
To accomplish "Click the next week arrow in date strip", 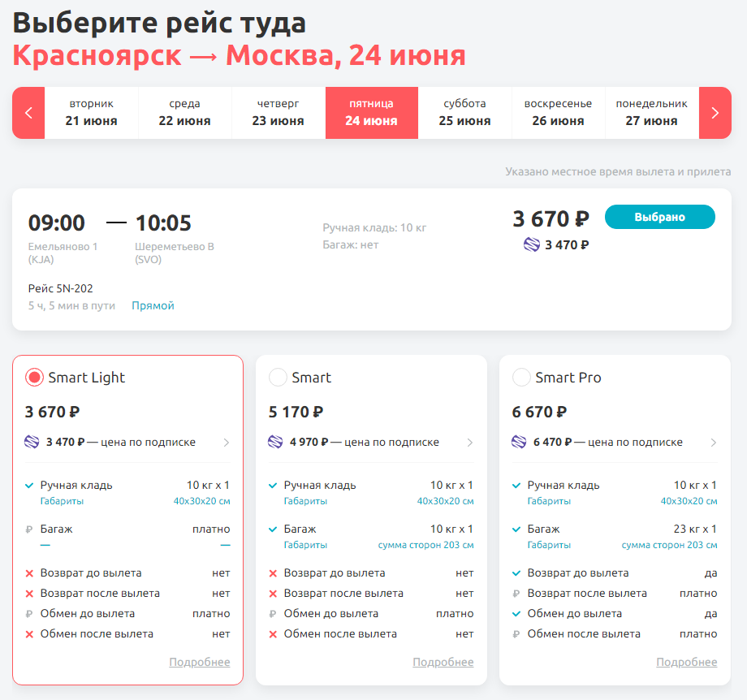I will click(715, 113).
